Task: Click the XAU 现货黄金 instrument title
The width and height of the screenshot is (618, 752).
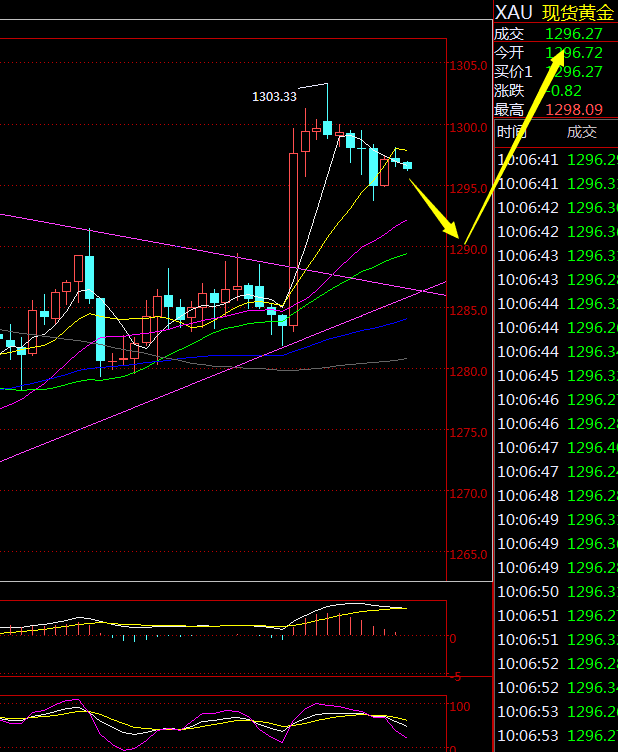Action: pos(555,12)
